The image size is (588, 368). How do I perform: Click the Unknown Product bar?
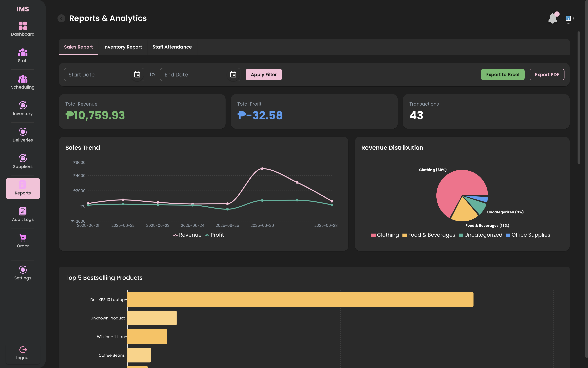pyautogui.click(x=152, y=318)
